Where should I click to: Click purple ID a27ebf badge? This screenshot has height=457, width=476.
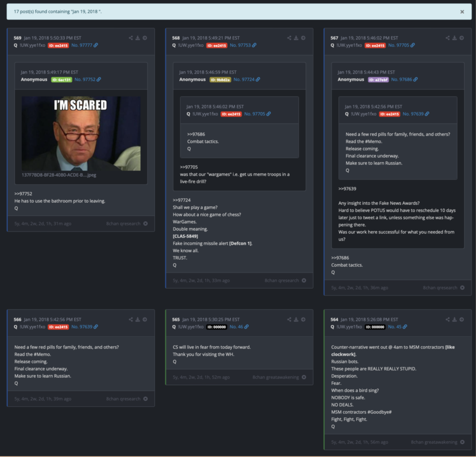[378, 80]
